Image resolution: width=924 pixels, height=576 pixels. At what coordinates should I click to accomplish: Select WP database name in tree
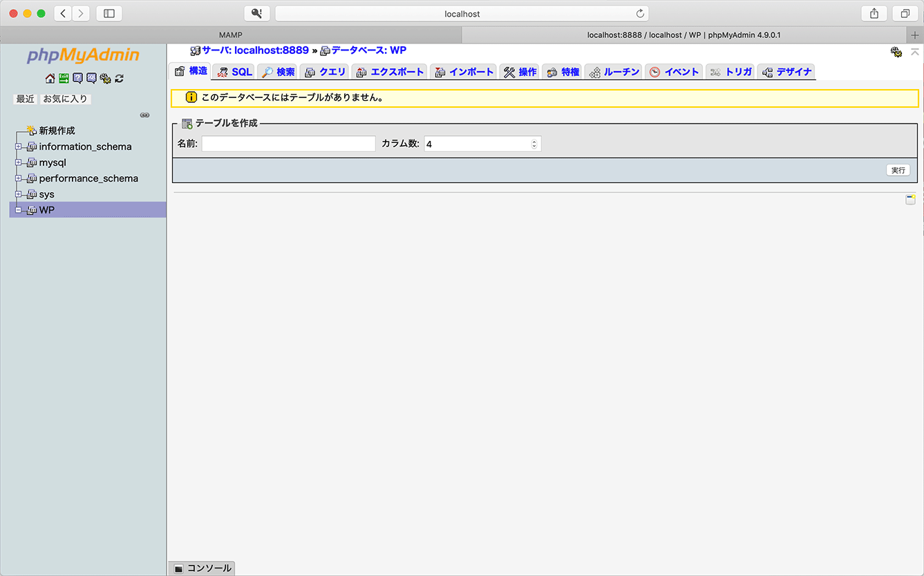(x=46, y=210)
